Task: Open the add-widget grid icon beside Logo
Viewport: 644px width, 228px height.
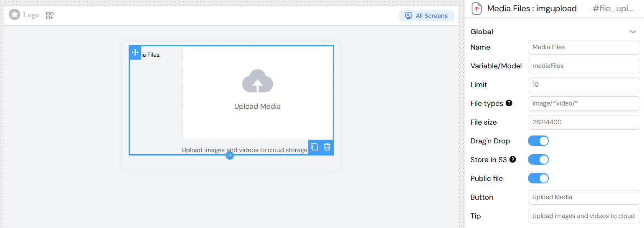Action: (x=50, y=16)
